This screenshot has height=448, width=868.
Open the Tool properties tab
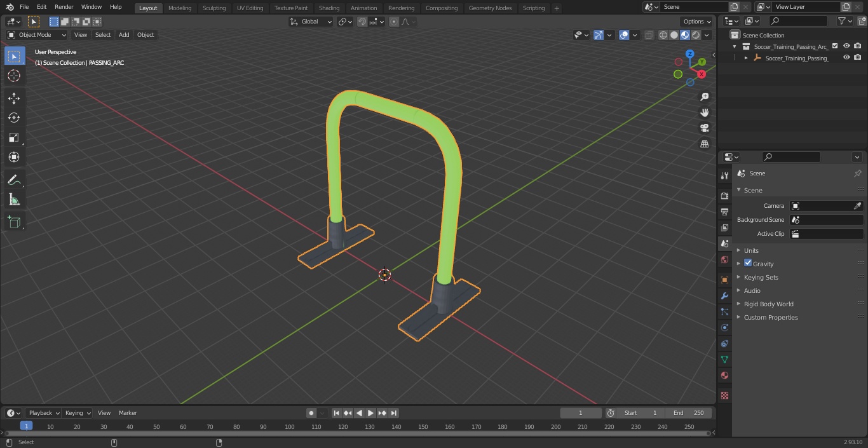724,175
